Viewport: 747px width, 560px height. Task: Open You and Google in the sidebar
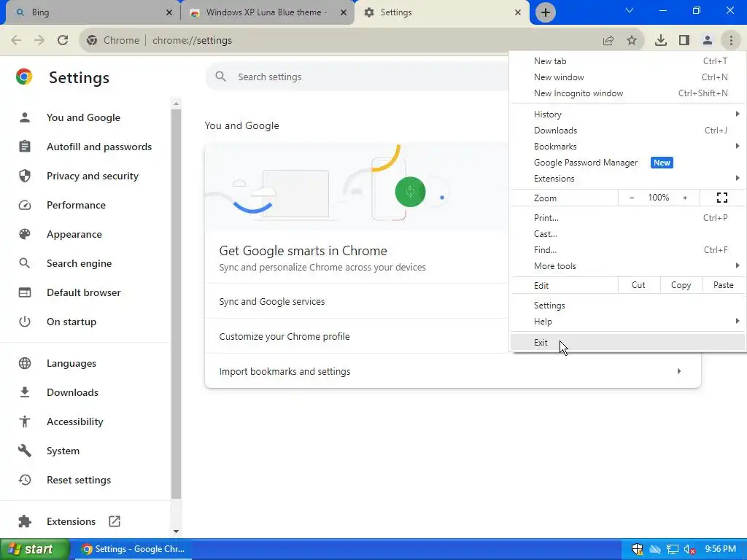click(83, 117)
